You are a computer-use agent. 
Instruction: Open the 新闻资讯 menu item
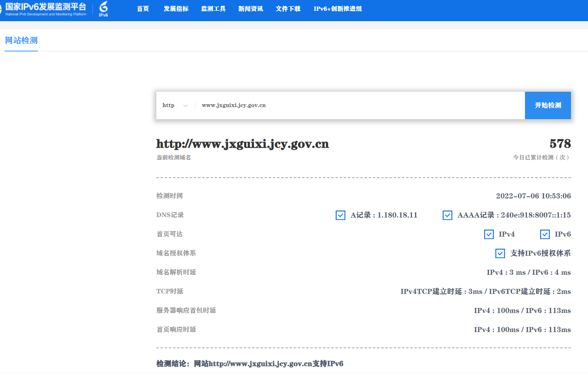(250, 9)
